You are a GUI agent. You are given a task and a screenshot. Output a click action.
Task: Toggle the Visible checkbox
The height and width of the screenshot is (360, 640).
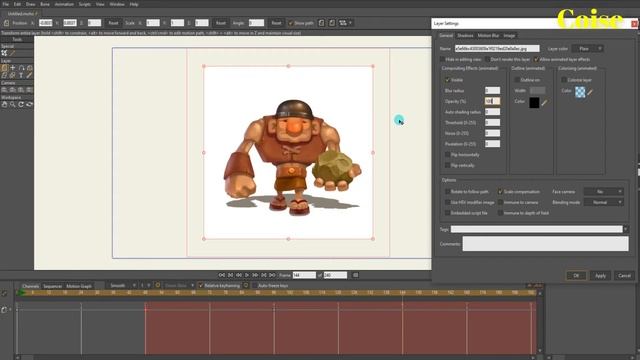click(447, 80)
